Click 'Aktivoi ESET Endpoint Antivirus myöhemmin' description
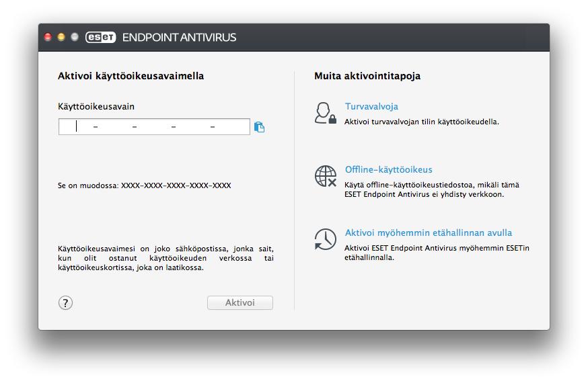Screen dimensions: 588x383 (437, 253)
